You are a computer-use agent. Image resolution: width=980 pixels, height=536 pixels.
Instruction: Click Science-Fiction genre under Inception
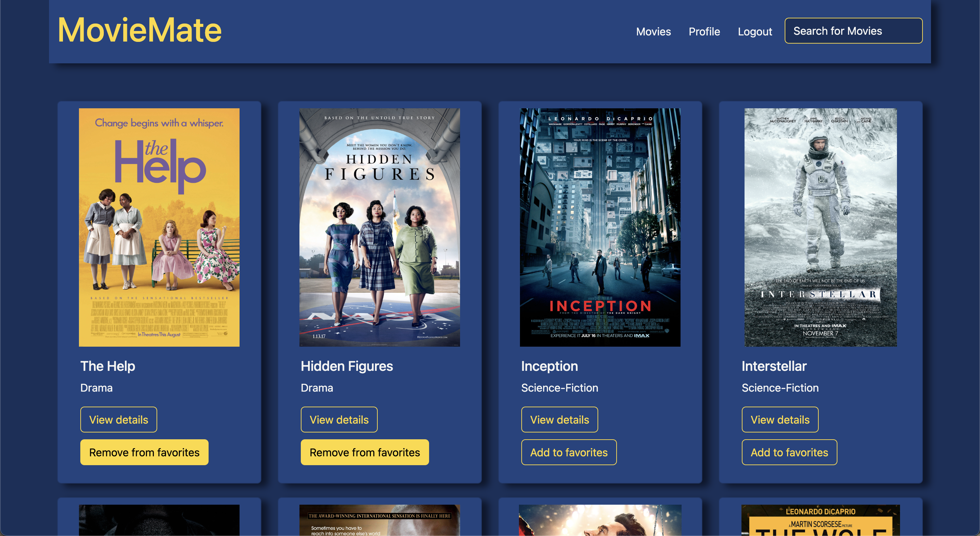pyautogui.click(x=559, y=388)
